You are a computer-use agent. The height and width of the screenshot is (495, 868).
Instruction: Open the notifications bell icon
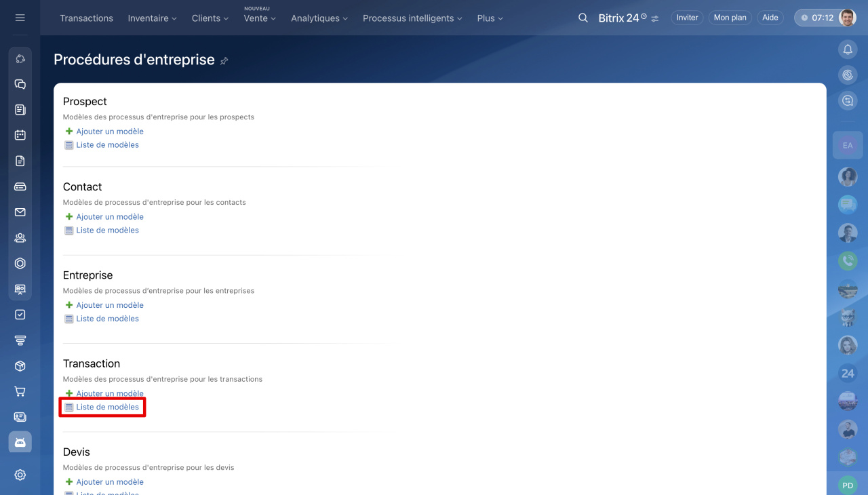click(847, 49)
